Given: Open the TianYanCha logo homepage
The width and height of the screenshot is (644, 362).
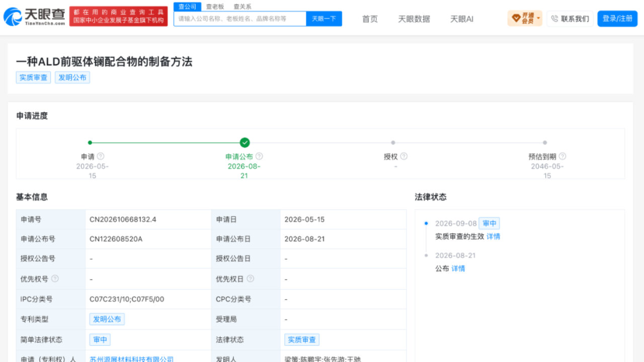Looking at the screenshot, I should (x=34, y=17).
